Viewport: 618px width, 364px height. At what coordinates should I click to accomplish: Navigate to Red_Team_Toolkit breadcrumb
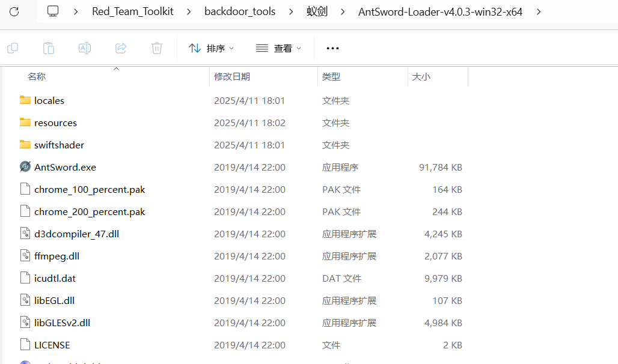[x=133, y=11]
